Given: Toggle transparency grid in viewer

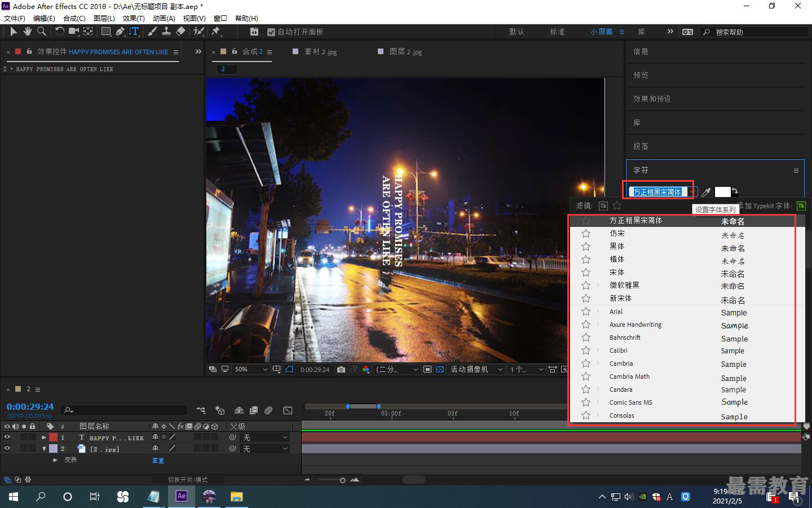Looking at the screenshot, I should click(440, 370).
